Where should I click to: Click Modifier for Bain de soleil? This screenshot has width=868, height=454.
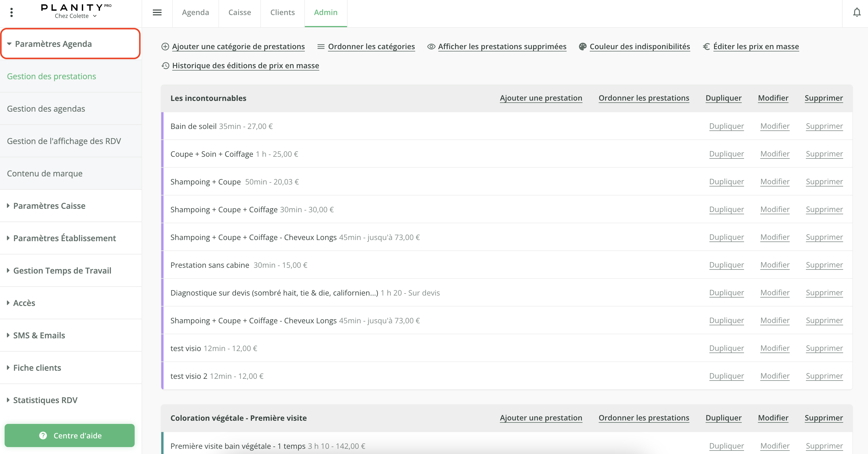coord(775,126)
